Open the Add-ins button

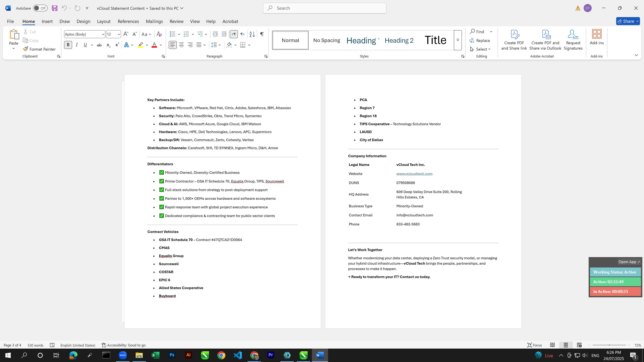pos(597,38)
